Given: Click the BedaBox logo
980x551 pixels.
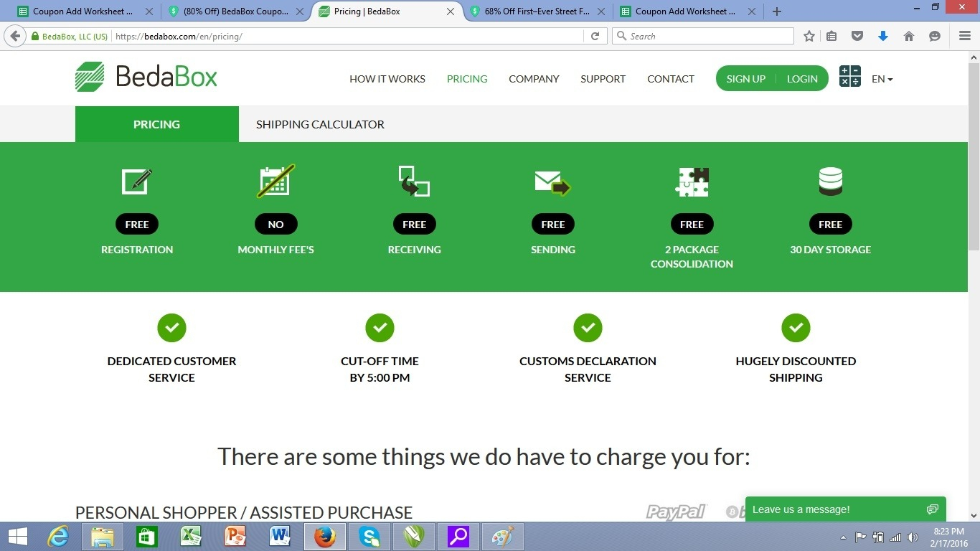Looking at the screenshot, I should tap(146, 77).
